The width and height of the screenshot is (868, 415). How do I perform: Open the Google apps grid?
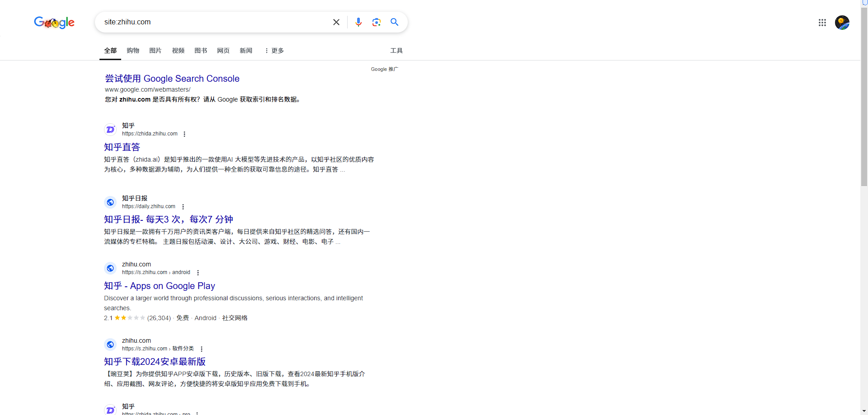click(822, 23)
